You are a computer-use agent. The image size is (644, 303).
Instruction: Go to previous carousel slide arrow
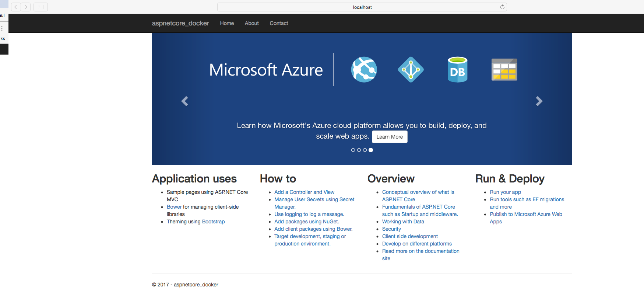pos(185,101)
